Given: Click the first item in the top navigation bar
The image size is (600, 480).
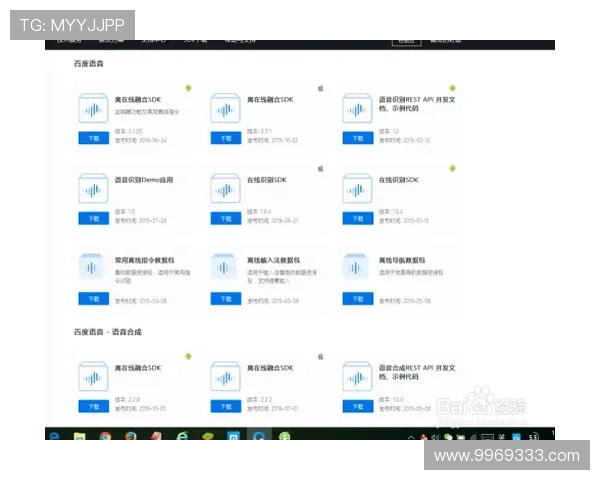Looking at the screenshot, I should (x=70, y=41).
